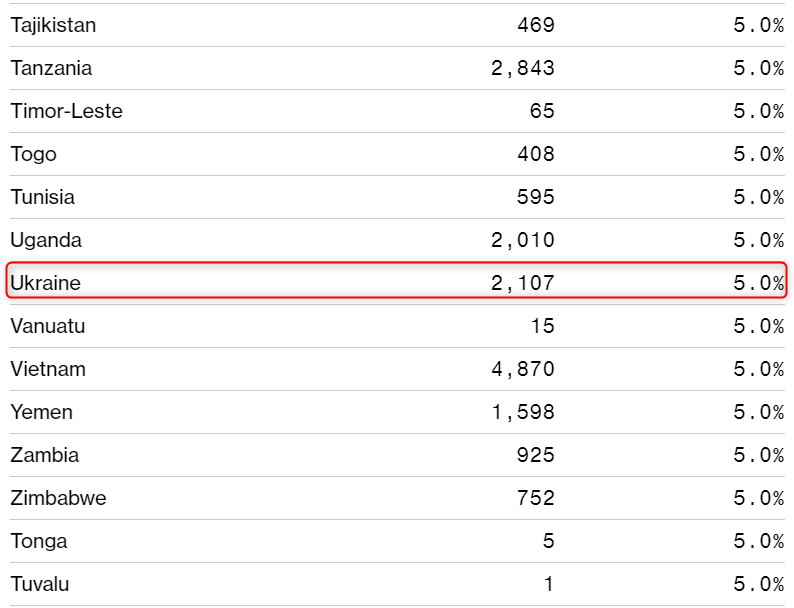Select the Yemen row label
The image size is (794, 608).
(41, 412)
